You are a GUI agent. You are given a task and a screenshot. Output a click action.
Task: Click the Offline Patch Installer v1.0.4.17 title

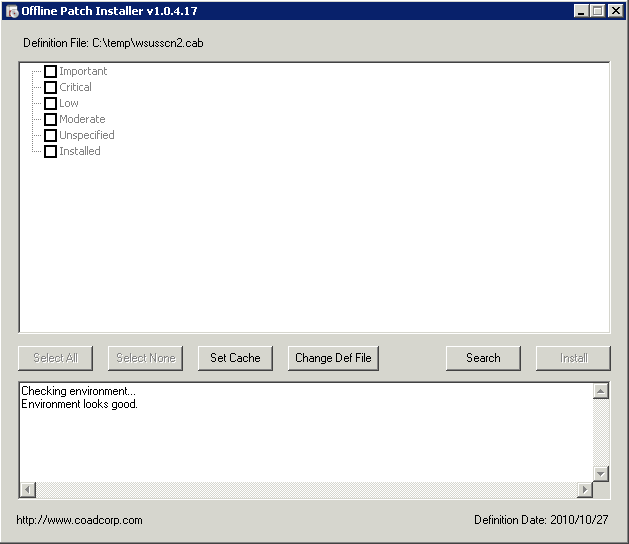tap(109, 11)
